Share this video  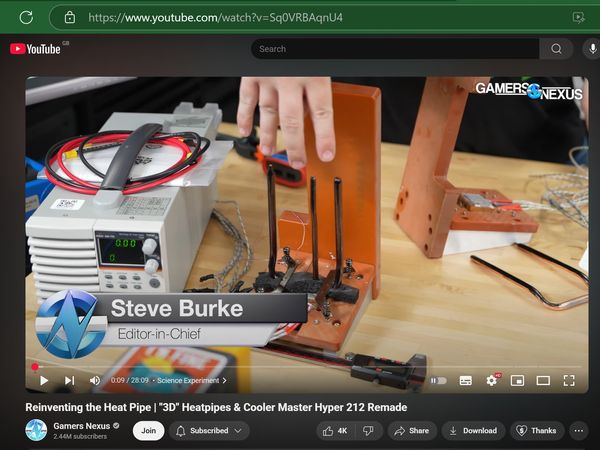412,430
